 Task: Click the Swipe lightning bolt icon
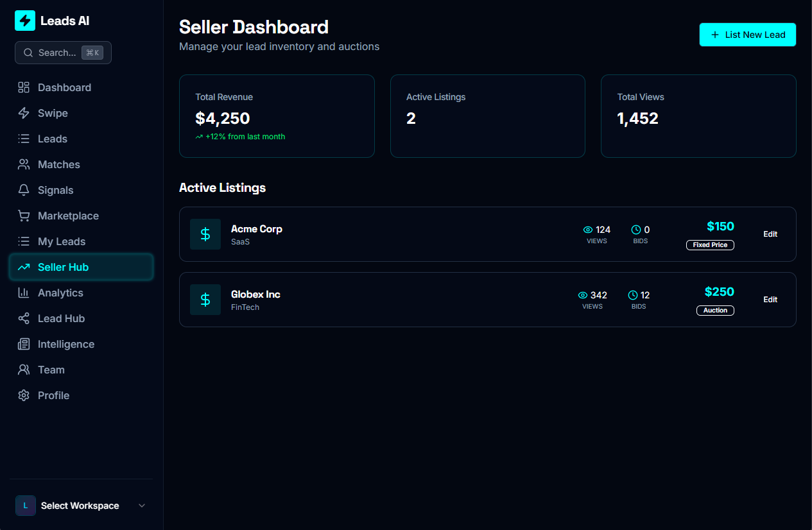(x=24, y=113)
